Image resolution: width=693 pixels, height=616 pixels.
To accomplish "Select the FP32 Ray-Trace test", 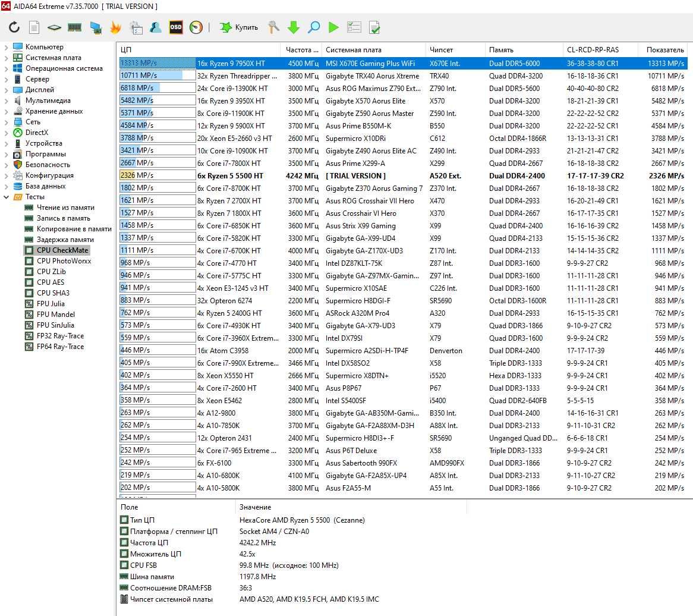I will pyautogui.click(x=60, y=335).
